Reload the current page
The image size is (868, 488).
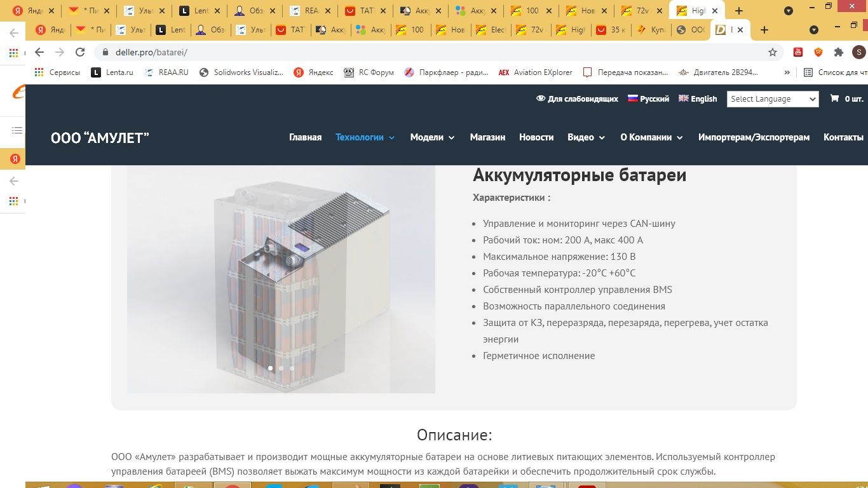[79, 52]
